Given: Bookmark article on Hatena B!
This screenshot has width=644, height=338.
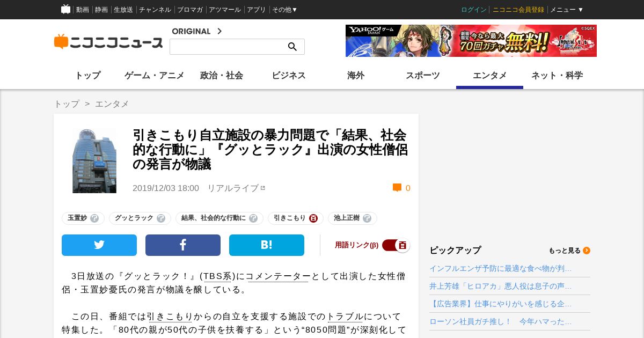Looking at the screenshot, I should click(267, 245).
